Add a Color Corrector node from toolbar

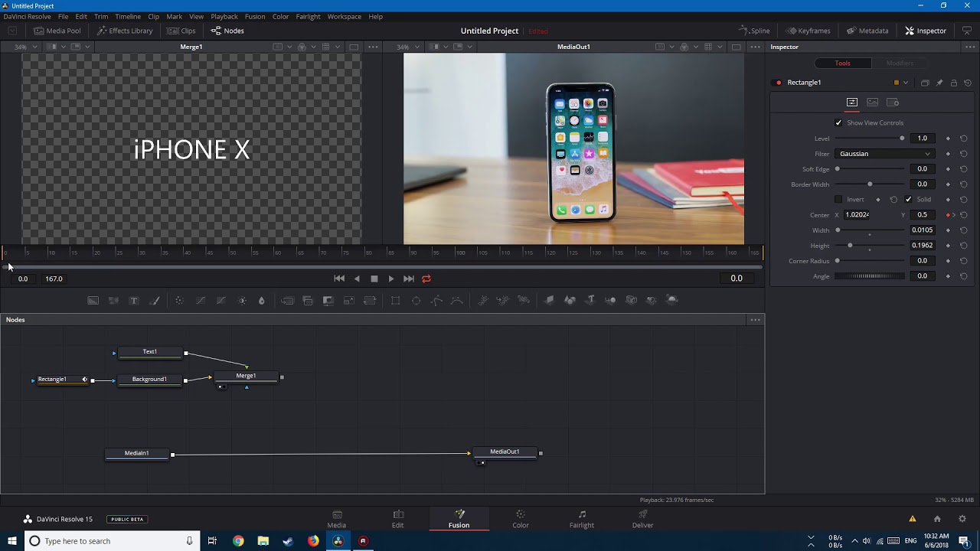click(x=179, y=301)
